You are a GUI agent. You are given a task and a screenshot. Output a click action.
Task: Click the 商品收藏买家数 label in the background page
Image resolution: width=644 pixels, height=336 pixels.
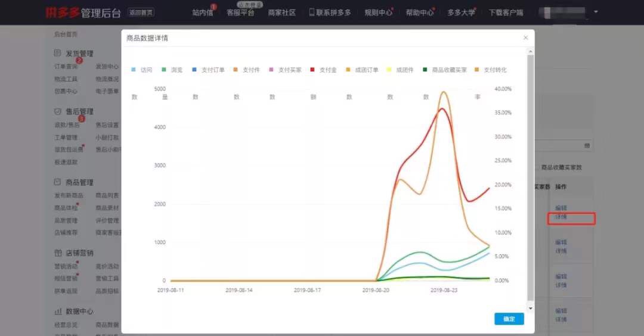point(562,167)
